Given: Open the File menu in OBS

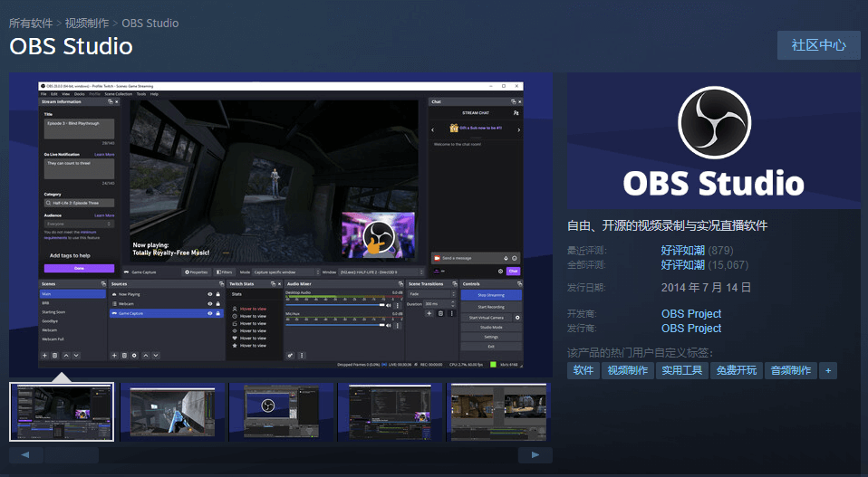Looking at the screenshot, I should 43,94.
